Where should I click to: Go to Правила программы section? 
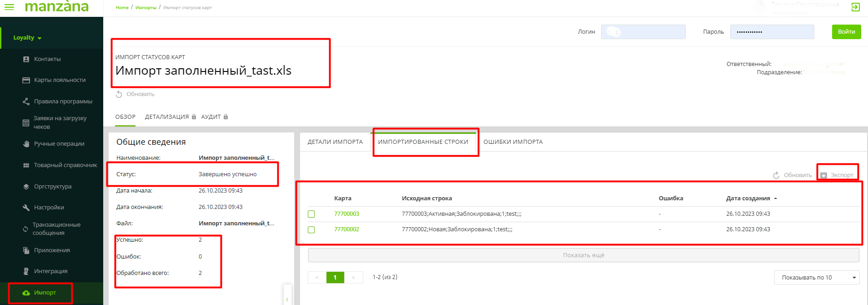(x=63, y=102)
